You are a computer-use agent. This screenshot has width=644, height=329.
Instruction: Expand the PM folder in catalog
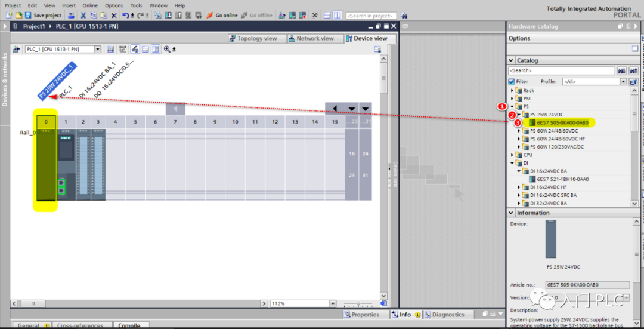point(512,99)
